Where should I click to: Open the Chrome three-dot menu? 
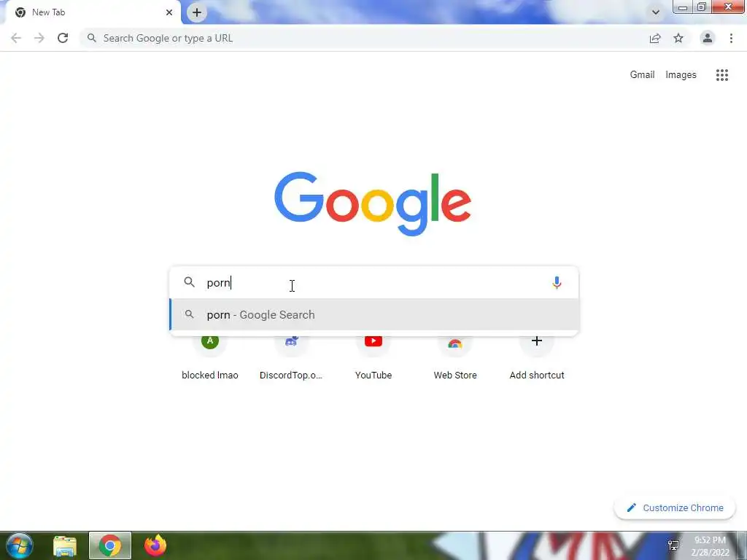click(731, 38)
